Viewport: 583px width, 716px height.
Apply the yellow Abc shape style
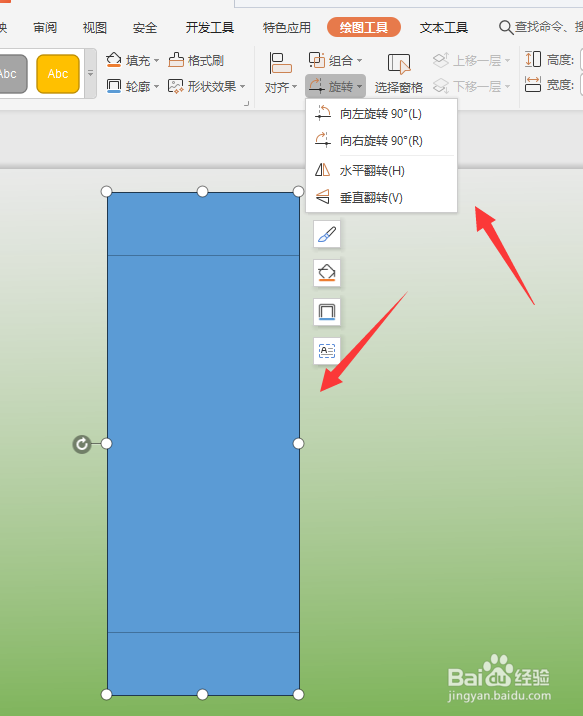pyautogui.click(x=58, y=74)
